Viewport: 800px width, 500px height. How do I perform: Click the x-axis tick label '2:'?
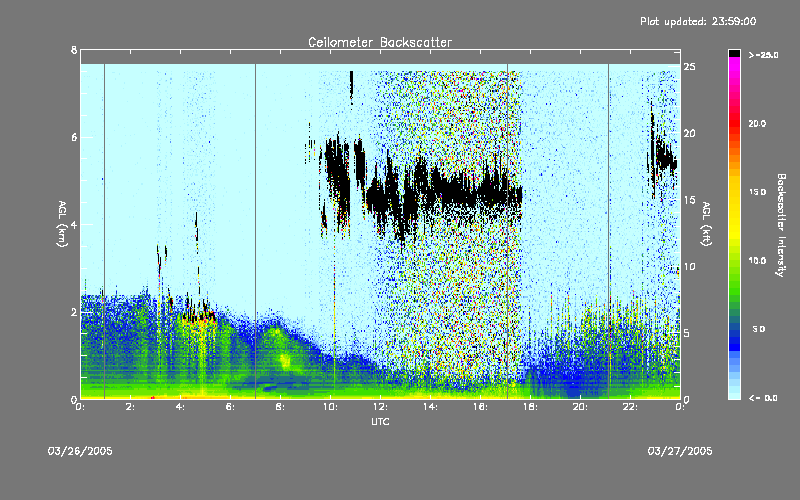tap(131, 407)
